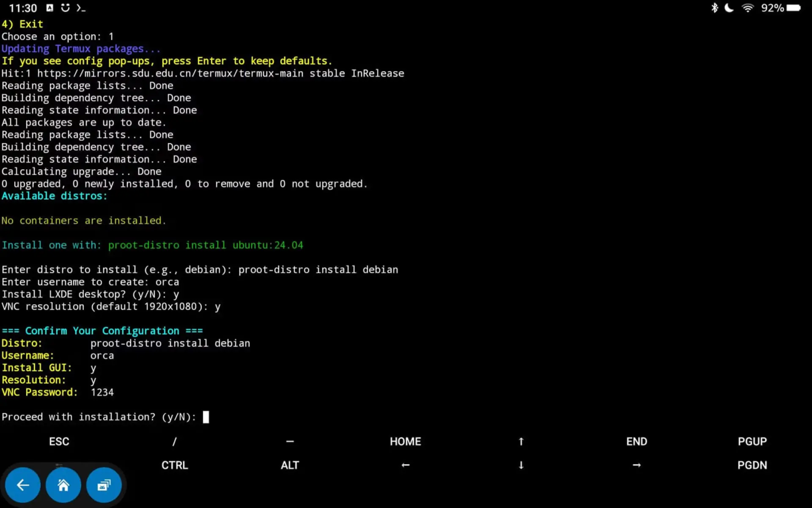Screen dimensions: 812x508
Task: Click the mirrors.sdu.edu.cn URL in the Hit:1 line
Action: (x=170, y=74)
